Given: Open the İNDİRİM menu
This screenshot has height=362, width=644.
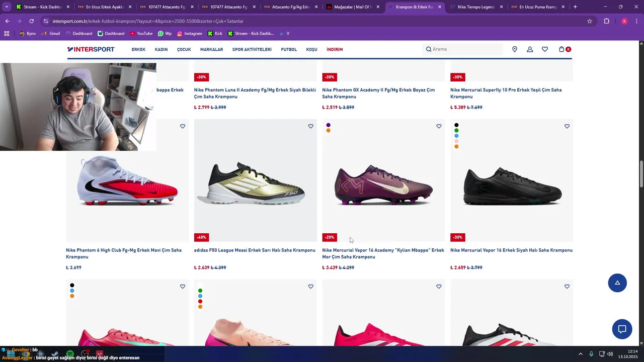Looking at the screenshot, I should (335, 50).
